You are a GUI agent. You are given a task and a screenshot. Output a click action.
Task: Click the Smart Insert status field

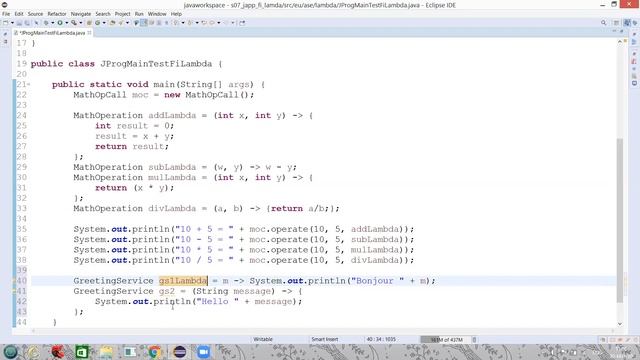tap(325, 340)
